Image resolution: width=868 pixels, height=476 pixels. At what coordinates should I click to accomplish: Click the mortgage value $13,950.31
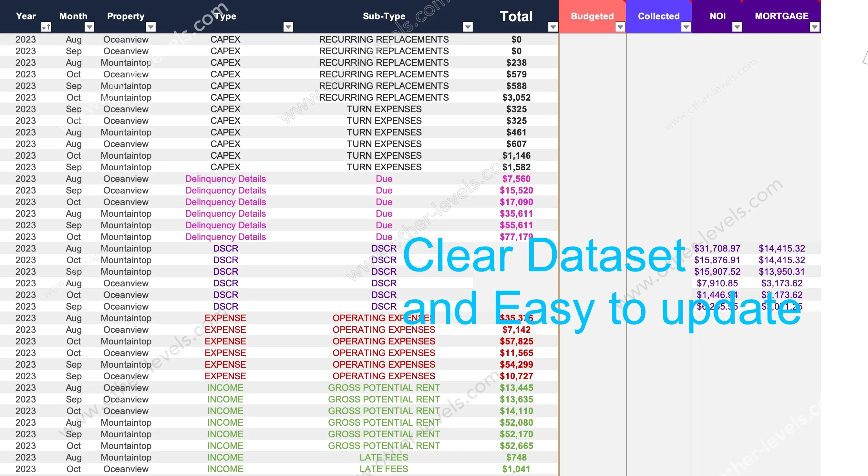click(x=782, y=272)
